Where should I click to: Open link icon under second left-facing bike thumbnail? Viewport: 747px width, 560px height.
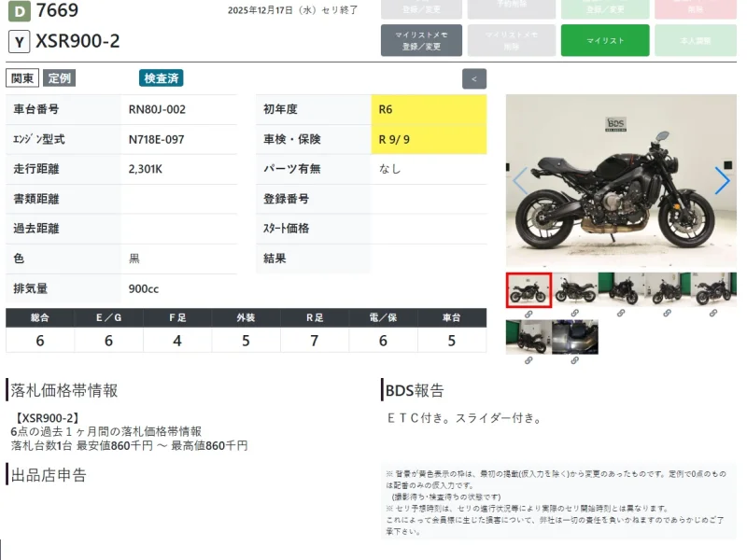pos(574,314)
